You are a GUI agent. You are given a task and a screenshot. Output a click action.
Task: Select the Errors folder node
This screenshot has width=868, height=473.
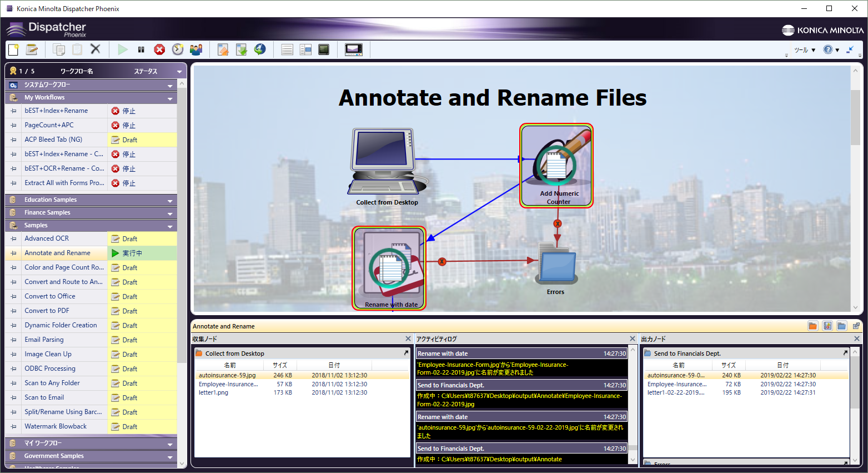point(556,268)
